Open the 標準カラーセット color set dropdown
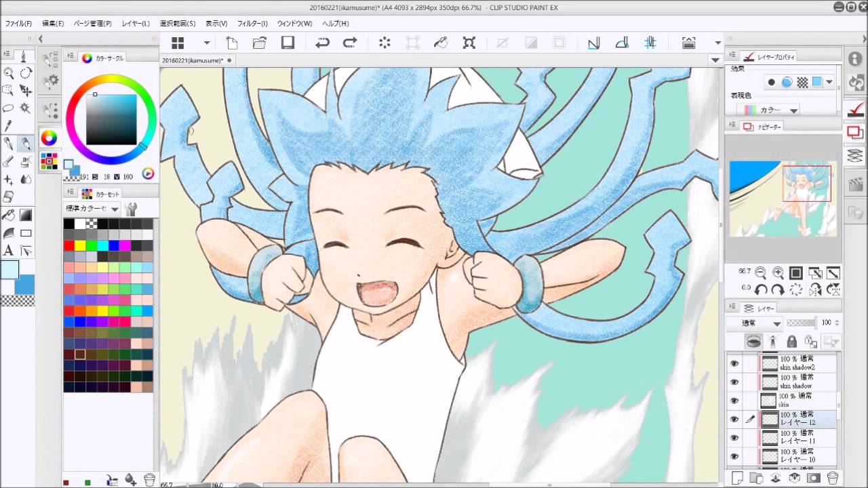868x488 pixels. 92,209
